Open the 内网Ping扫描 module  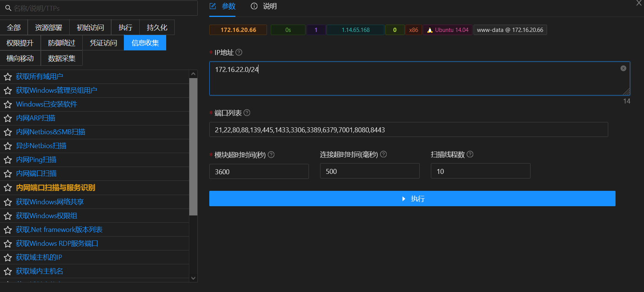tap(36, 160)
